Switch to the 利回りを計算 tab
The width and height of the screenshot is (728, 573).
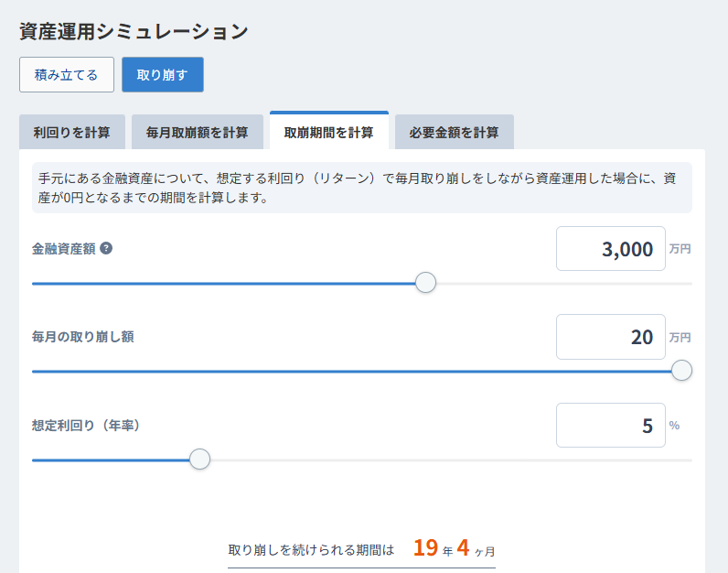tap(71, 132)
